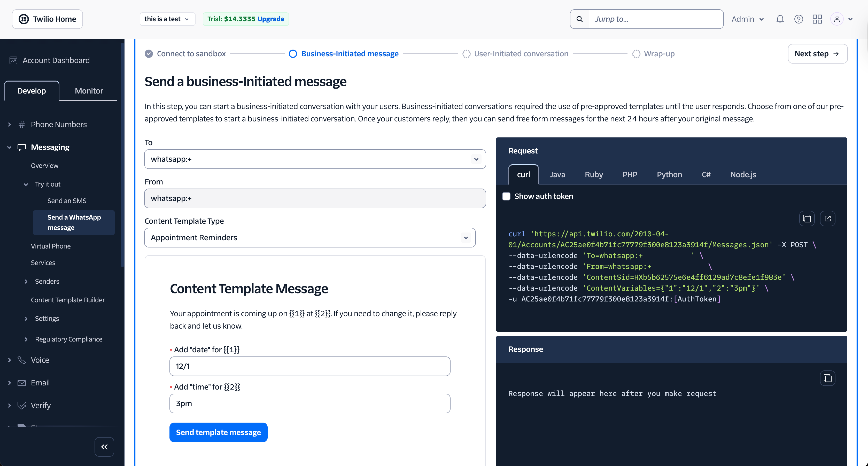Open the Upgrade link
The image size is (868, 466).
270,19
